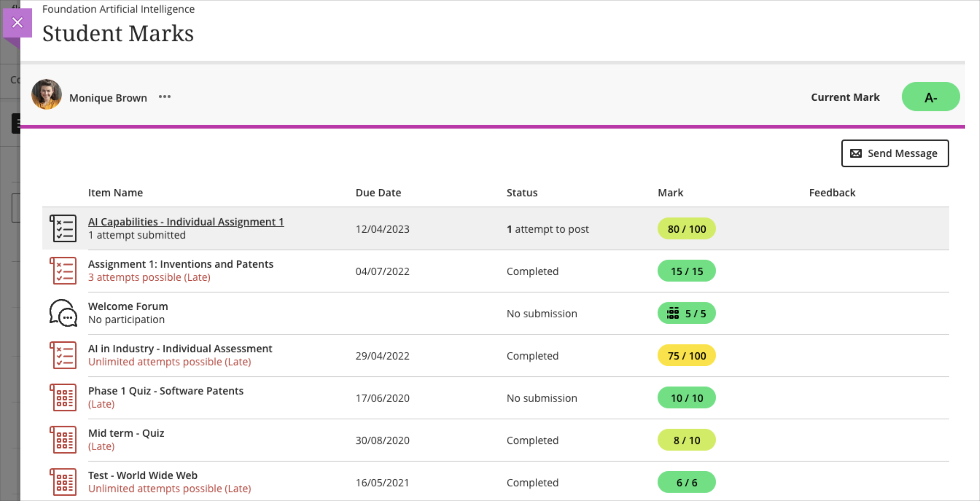Screen dimensions: 980x501
Task: Click the Send Message button
Action: (894, 153)
